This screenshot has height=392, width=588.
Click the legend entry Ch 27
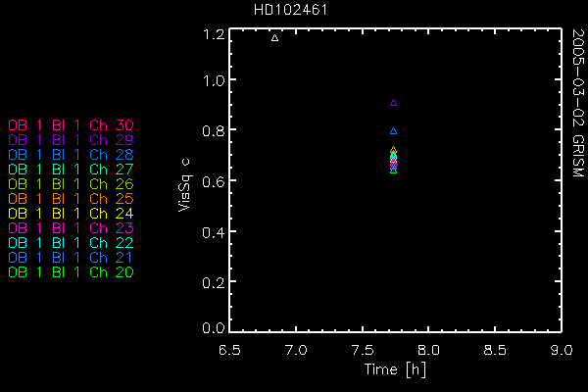coord(71,170)
